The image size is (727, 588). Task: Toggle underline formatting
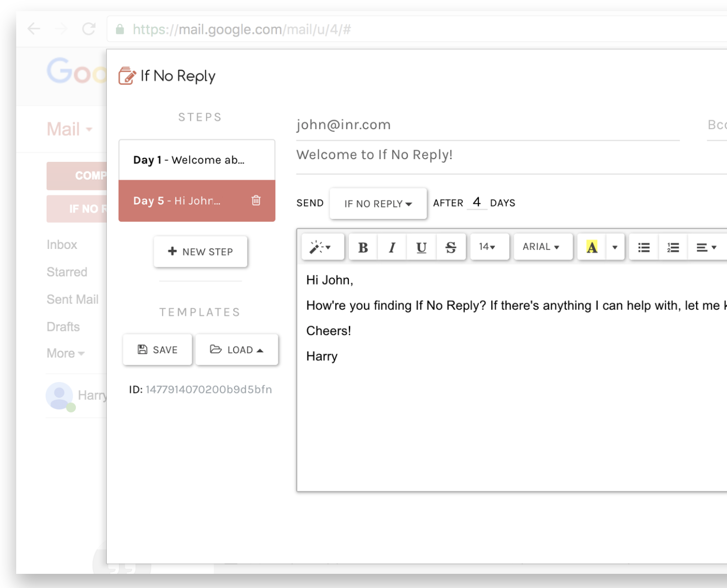click(421, 247)
